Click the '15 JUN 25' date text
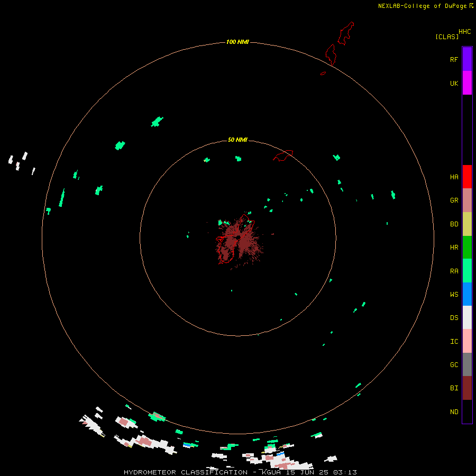 tap(307, 472)
